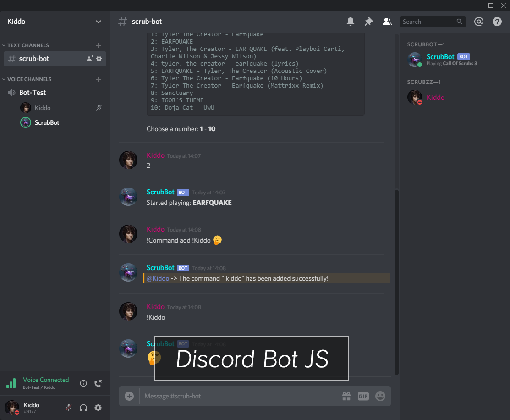Click Kiddo's avatar on !Command add message
This screenshot has height=420, width=510.
click(128, 234)
